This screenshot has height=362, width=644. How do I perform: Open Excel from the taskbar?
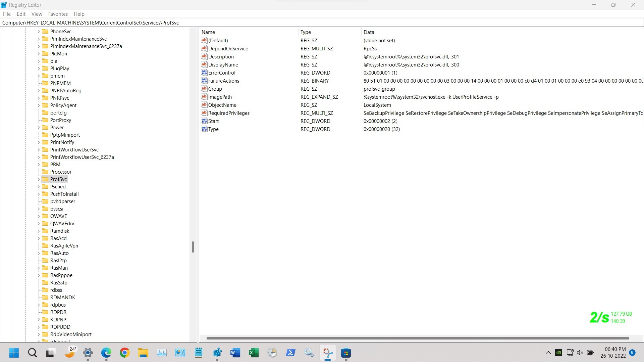pyautogui.click(x=254, y=353)
